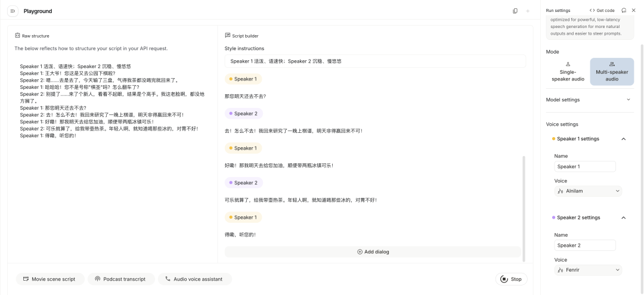Screen dimensions: 644x295
Task: Click the Stop generation icon
Action: click(x=504, y=279)
